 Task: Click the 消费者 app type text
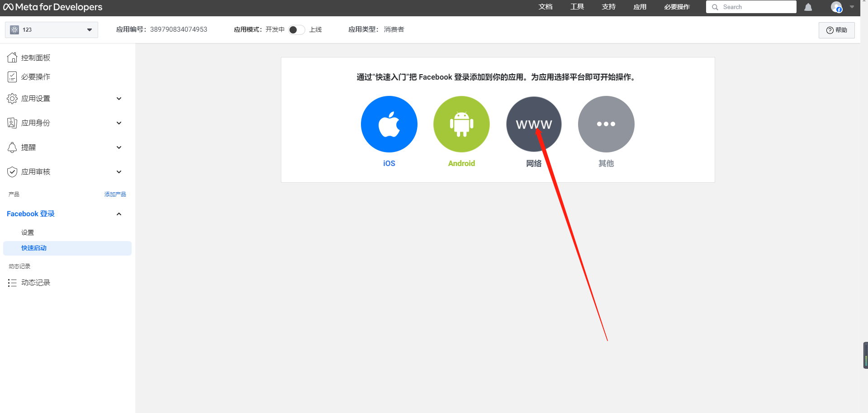(x=394, y=29)
